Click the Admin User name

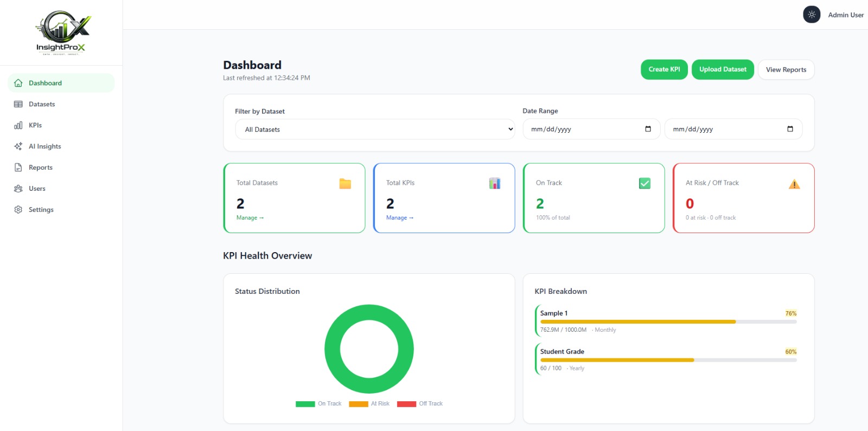point(846,15)
